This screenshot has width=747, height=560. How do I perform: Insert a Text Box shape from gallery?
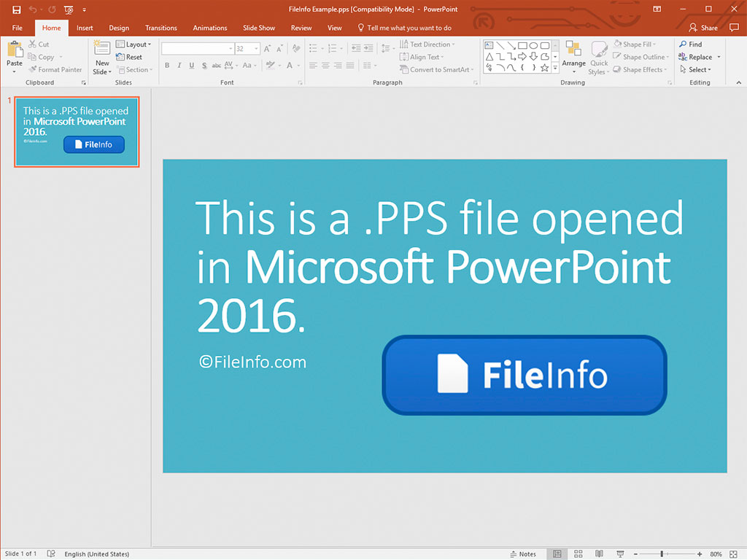(x=489, y=45)
